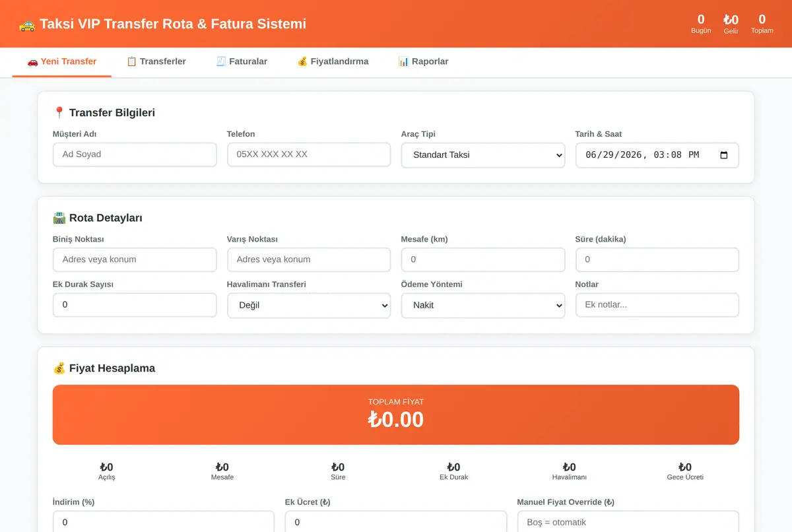Click the pin icon beside Transfer Bilgileri
This screenshot has height=532, width=792.
tap(59, 113)
